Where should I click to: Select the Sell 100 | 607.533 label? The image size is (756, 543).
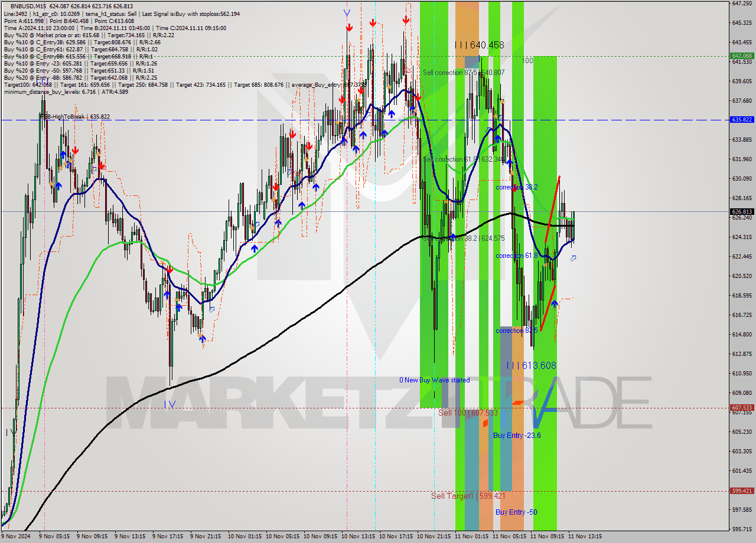click(x=468, y=413)
